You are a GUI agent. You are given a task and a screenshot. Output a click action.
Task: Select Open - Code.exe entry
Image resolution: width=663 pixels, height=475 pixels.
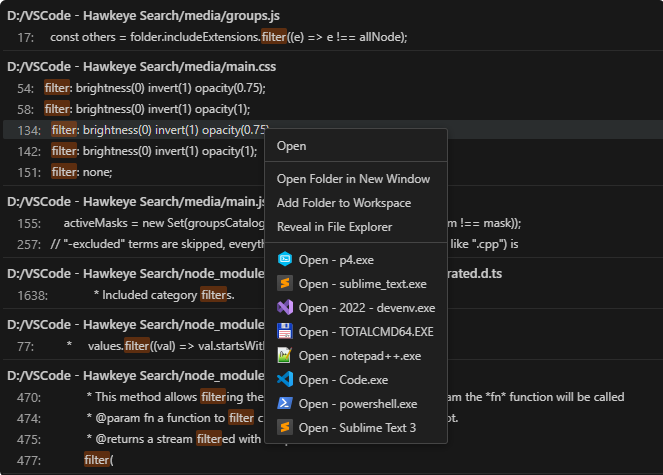point(356,380)
